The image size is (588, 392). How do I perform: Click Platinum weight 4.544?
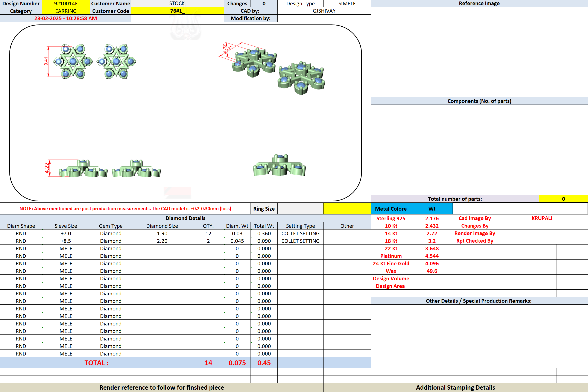(x=432, y=256)
